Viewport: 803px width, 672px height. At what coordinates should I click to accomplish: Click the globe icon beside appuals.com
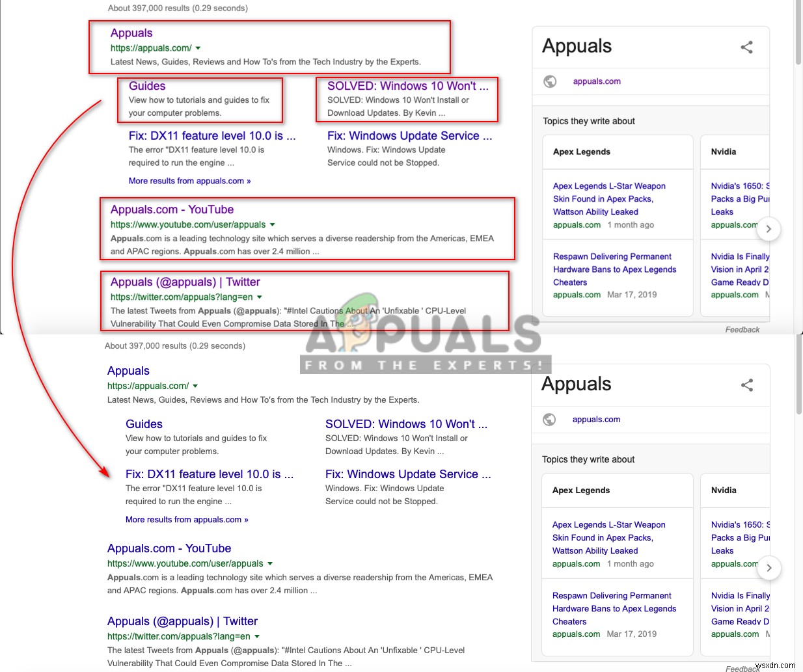click(550, 81)
